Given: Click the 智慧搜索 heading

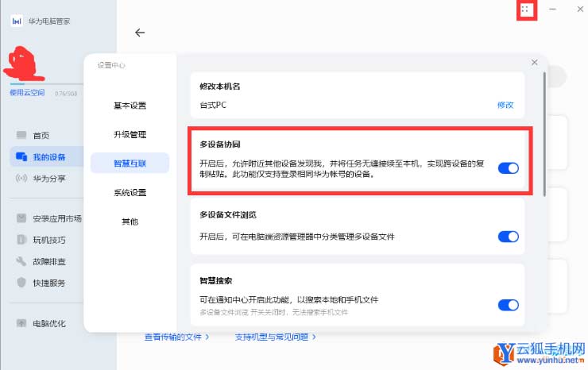Looking at the screenshot, I should click(x=215, y=281).
